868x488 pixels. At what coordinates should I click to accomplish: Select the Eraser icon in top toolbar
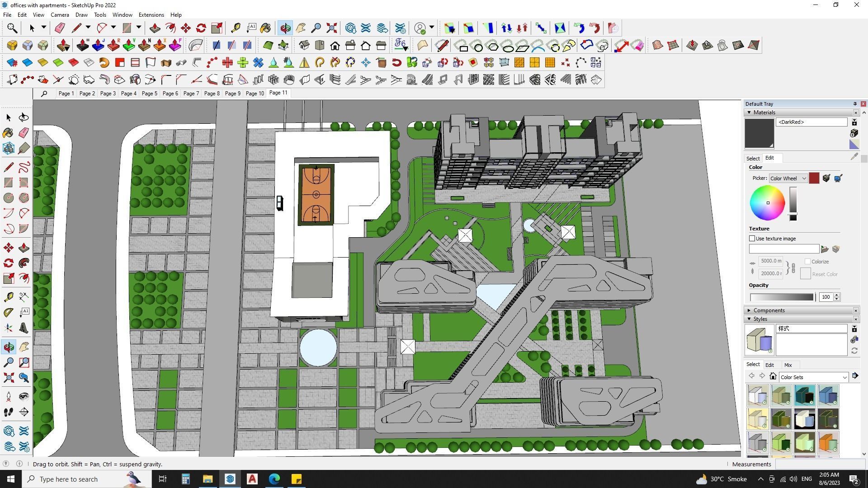59,28
